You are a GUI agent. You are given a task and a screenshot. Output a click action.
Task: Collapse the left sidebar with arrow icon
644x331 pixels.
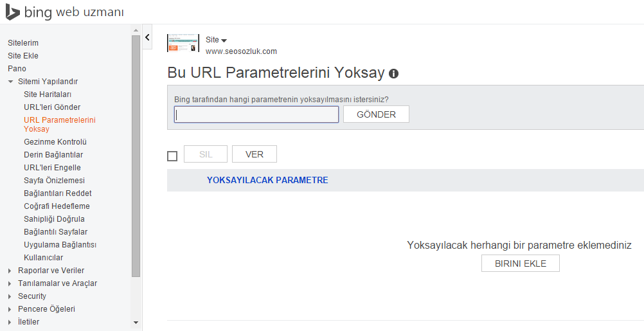147,37
